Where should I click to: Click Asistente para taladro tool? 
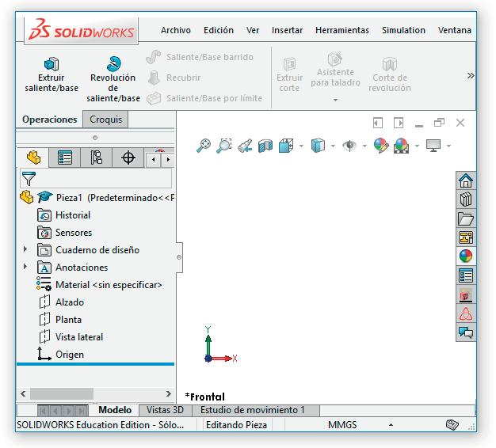(335, 70)
